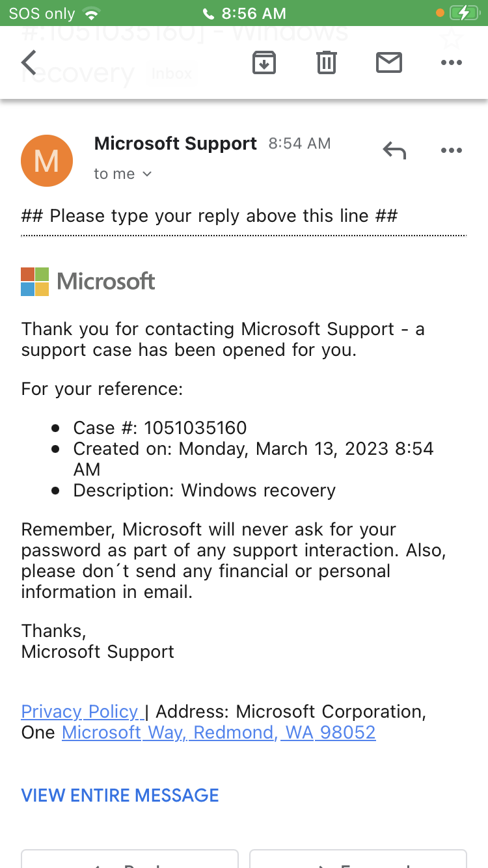This screenshot has width=488, height=868.
Task: Open the Privacy Policy link
Action: 81,712
